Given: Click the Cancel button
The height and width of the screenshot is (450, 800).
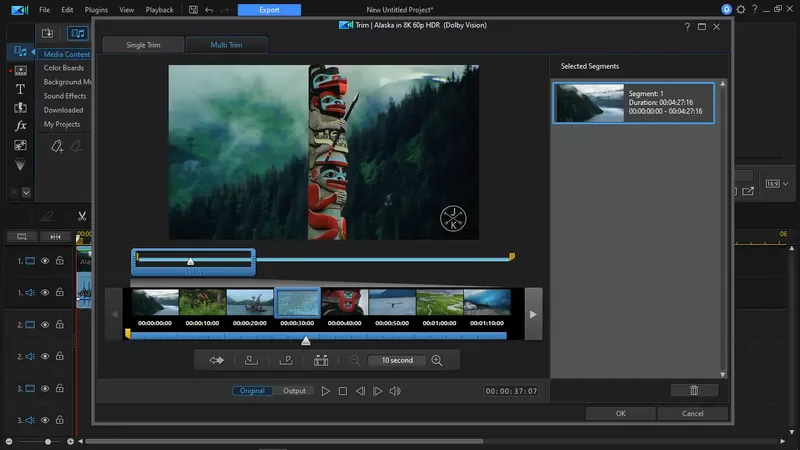Looking at the screenshot, I should point(692,413).
